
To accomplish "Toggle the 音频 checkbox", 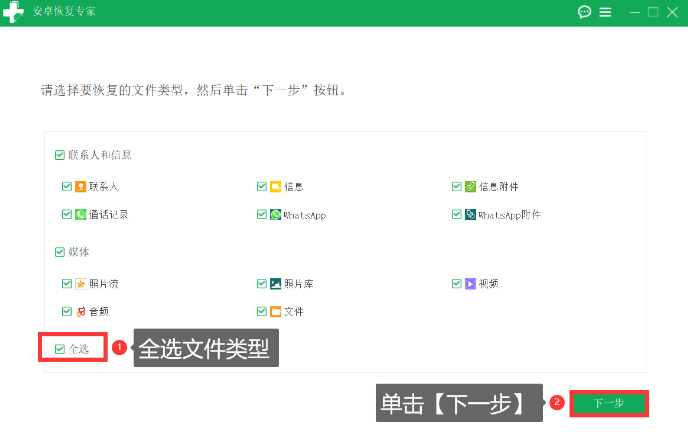I will 67,311.
